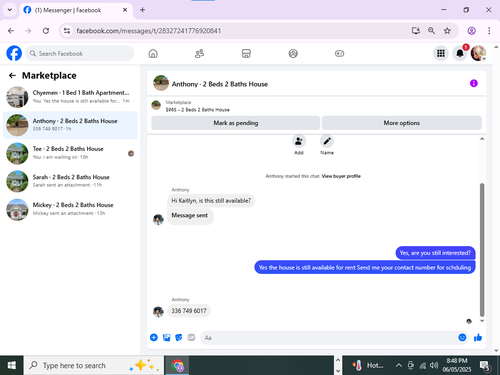Click the install/cast icon in address bar
Viewport: 500px width, 375px height.
[x=416, y=31]
